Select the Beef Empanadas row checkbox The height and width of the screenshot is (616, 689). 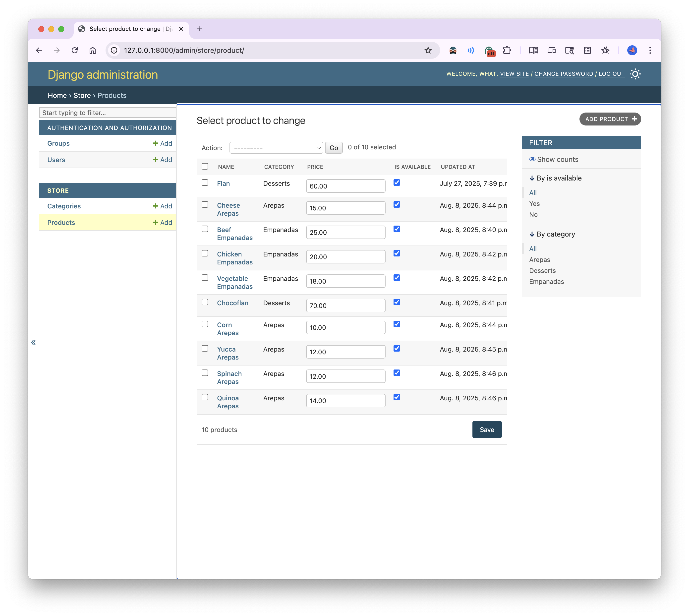205,229
